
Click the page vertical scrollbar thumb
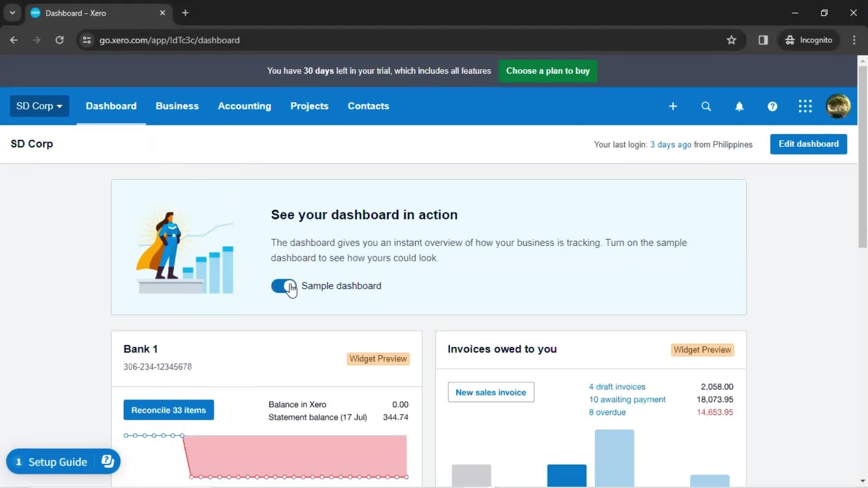pyautogui.click(x=863, y=157)
